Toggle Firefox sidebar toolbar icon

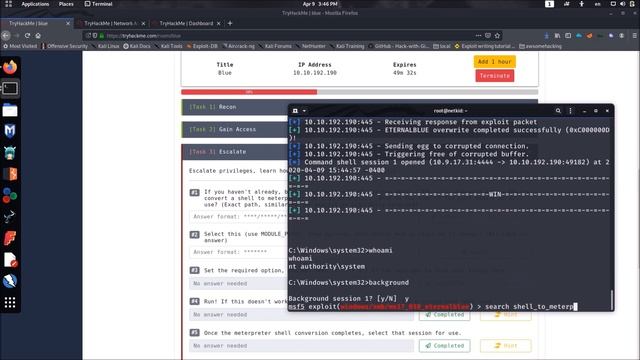(x=568, y=36)
